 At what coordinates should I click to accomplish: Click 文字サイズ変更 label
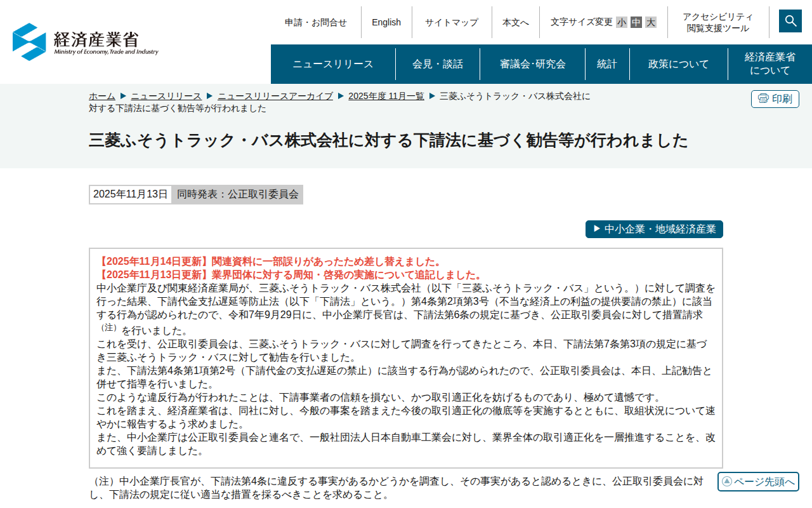pos(582,22)
